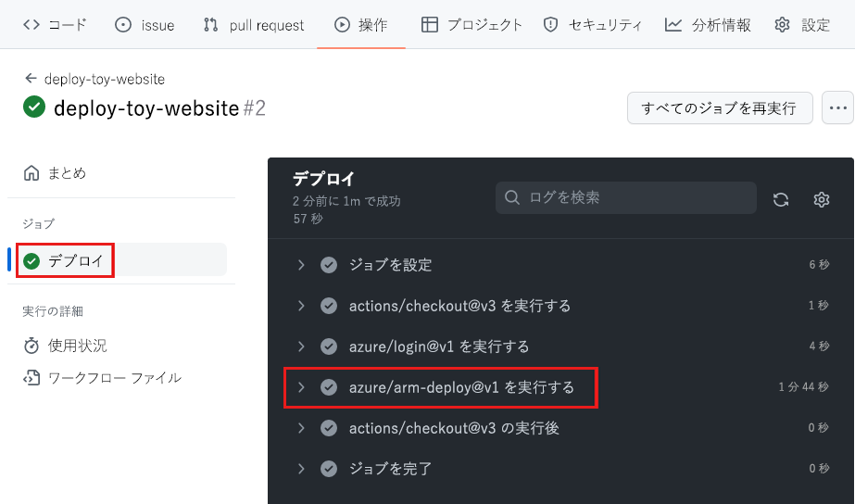855x504 pixels.
Task: Click the code brackets icon in コード tab
Action: click(x=31, y=24)
